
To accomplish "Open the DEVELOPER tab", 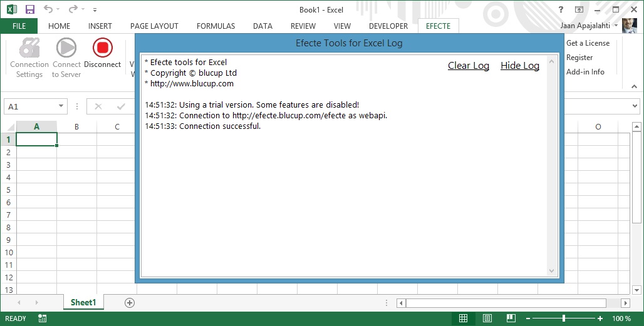I will pos(388,26).
